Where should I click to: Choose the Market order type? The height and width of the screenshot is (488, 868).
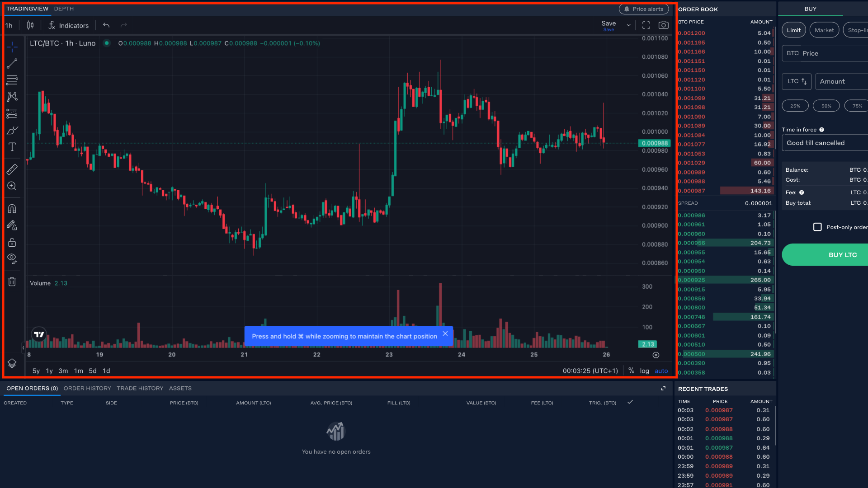(824, 30)
